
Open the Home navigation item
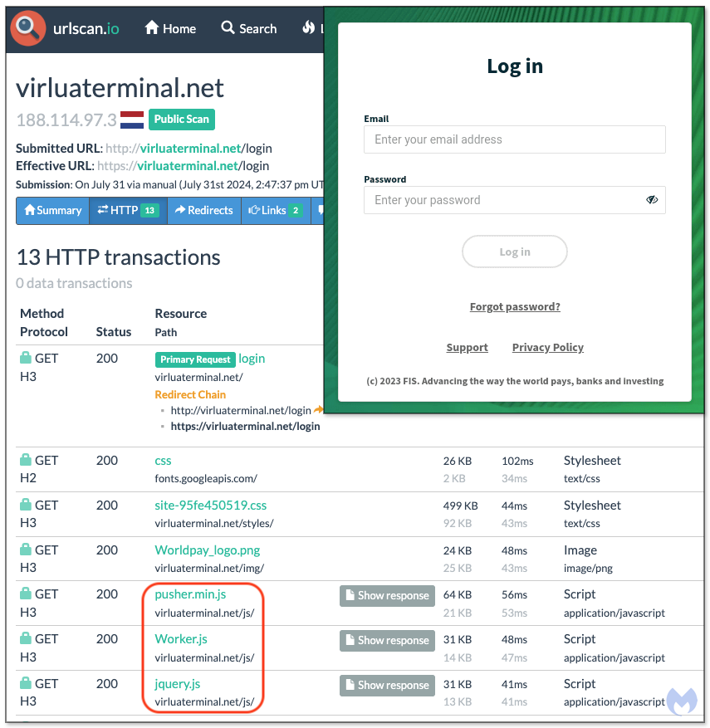170,28
